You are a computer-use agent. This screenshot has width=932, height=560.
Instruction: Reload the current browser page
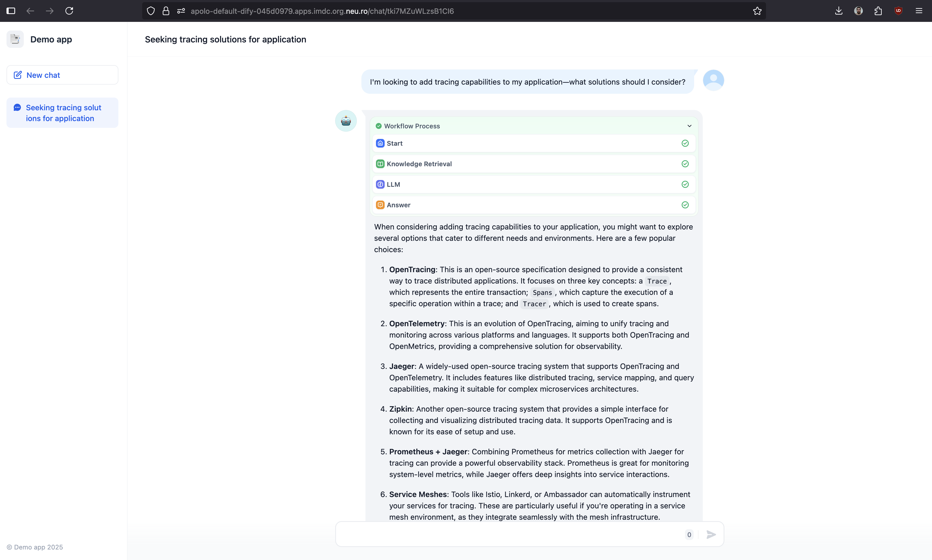coord(69,11)
